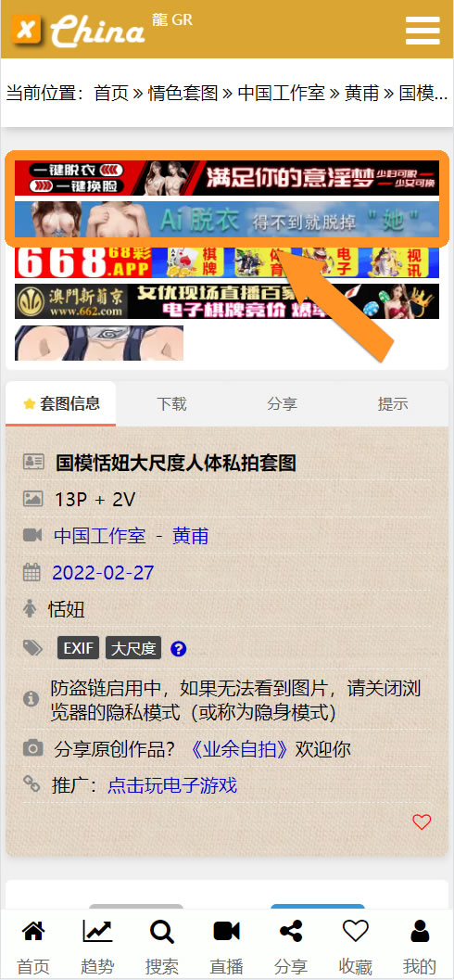Switch to the 提示 tab
This screenshot has height=980, width=454.
(393, 403)
